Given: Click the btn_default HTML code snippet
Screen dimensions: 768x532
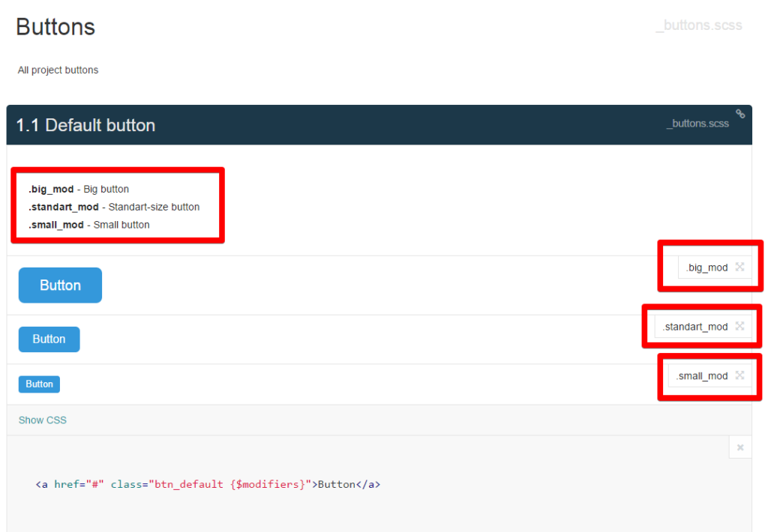Looking at the screenshot, I should click(x=208, y=484).
